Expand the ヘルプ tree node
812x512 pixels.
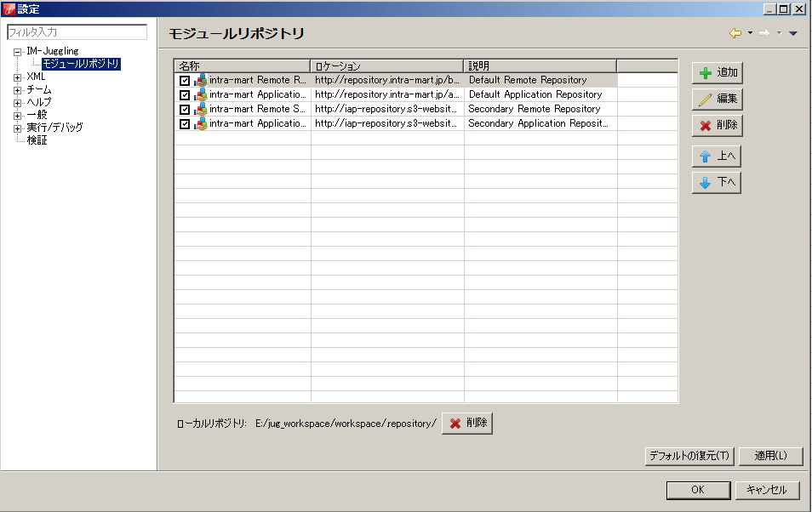pos(18,103)
